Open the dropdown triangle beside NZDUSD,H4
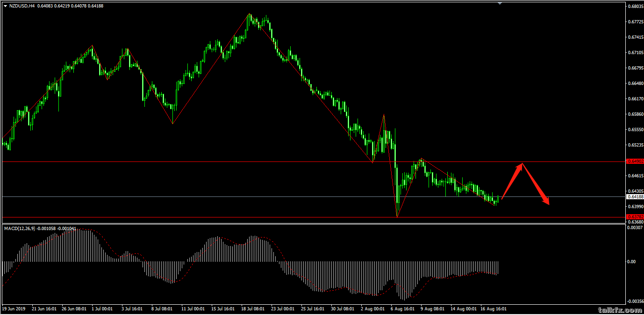644x315 pixels. 5,6
